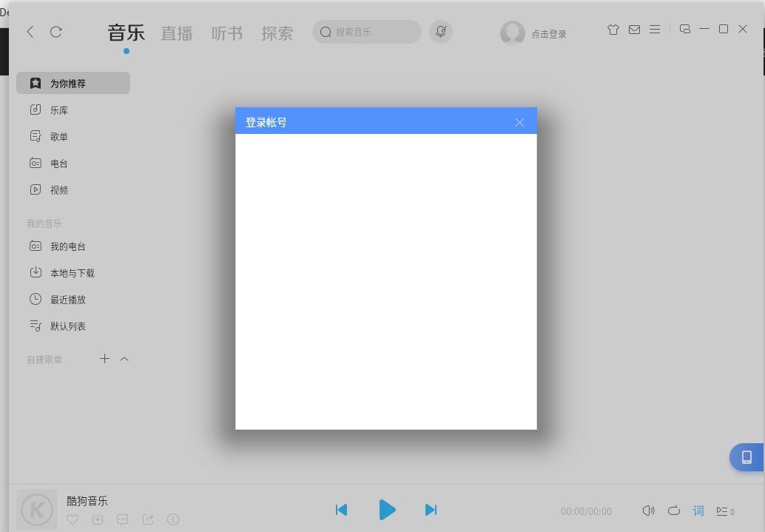The image size is (765, 532).
Task: Mute the volume speaker
Action: click(648, 511)
